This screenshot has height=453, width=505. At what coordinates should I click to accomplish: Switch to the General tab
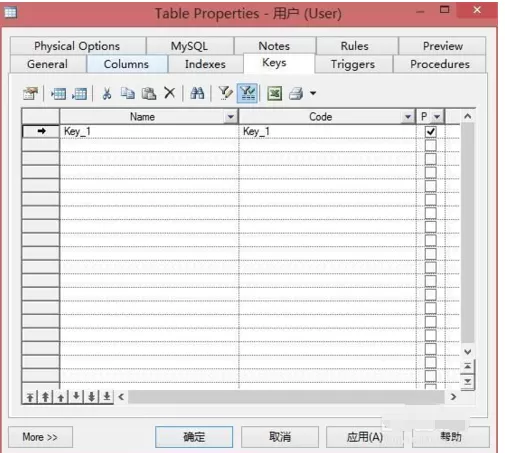click(x=47, y=64)
